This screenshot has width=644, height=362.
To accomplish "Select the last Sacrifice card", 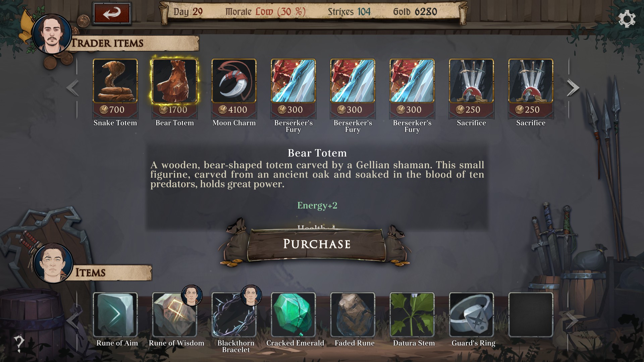I will click(531, 81).
